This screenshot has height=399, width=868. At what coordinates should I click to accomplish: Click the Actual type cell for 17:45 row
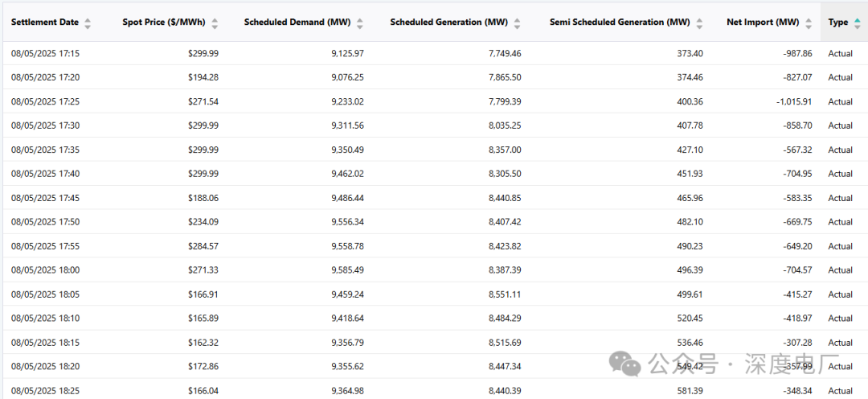click(840, 198)
